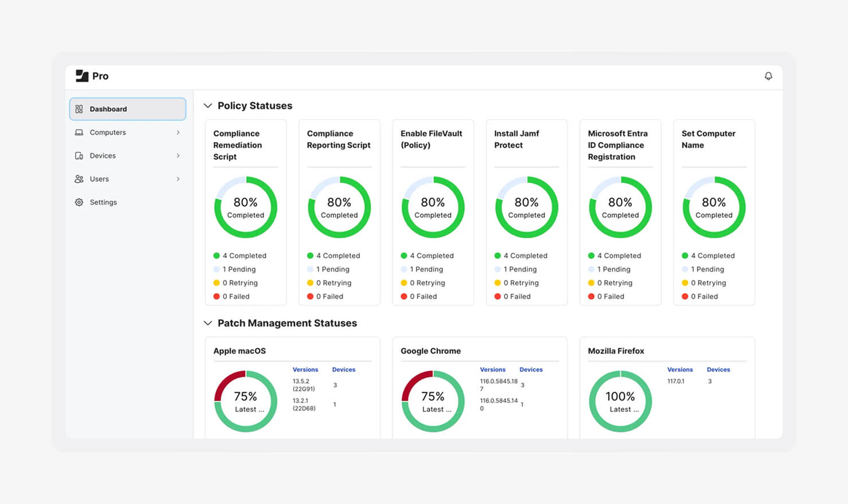
Task: Click the Versions header under Google Chrome
Action: click(x=493, y=369)
